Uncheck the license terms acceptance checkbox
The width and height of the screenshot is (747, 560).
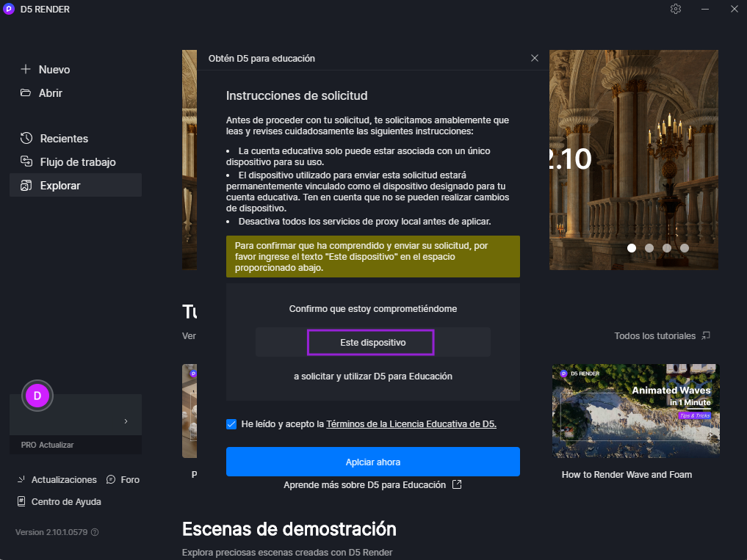[232, 424]
